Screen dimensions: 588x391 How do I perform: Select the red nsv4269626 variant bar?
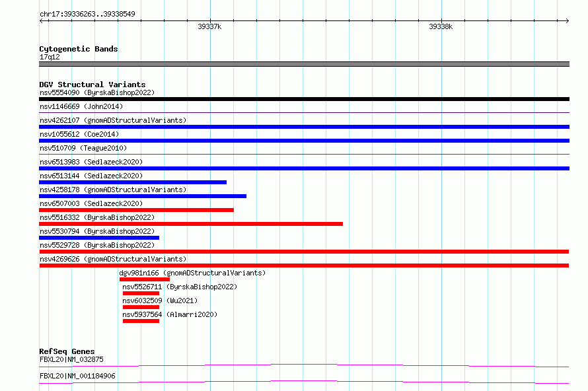pyautogui.click(x=304, y=266)
